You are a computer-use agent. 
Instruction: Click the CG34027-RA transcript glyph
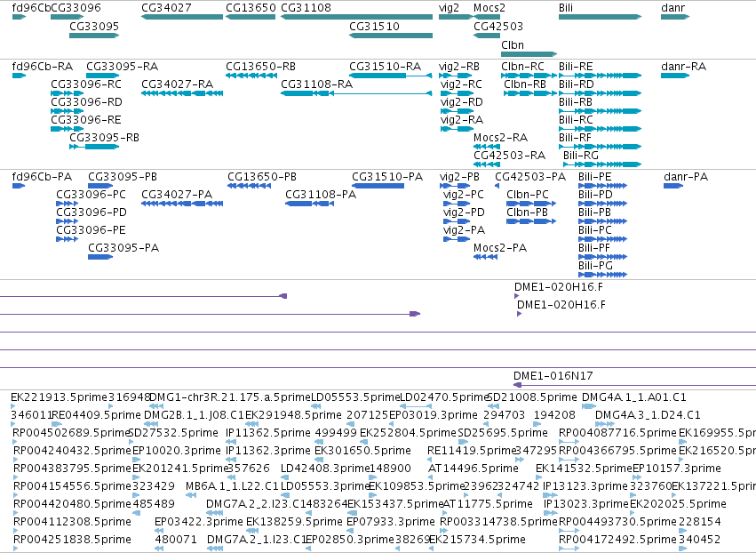coord(182,93)
